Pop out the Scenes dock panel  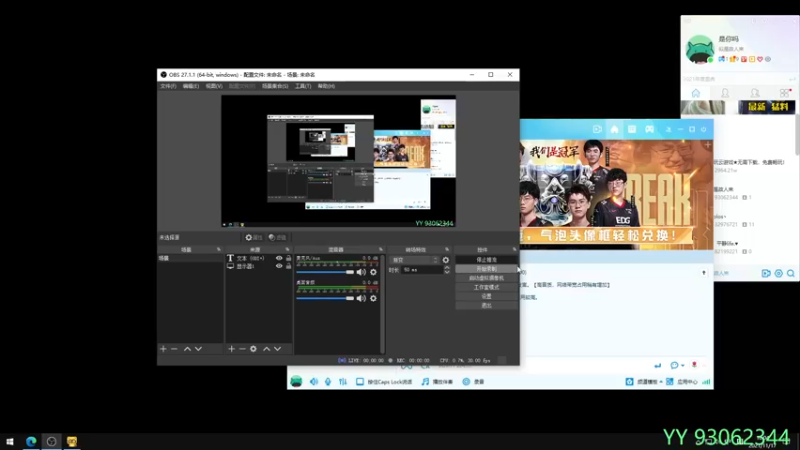click(x=219, y=249)
